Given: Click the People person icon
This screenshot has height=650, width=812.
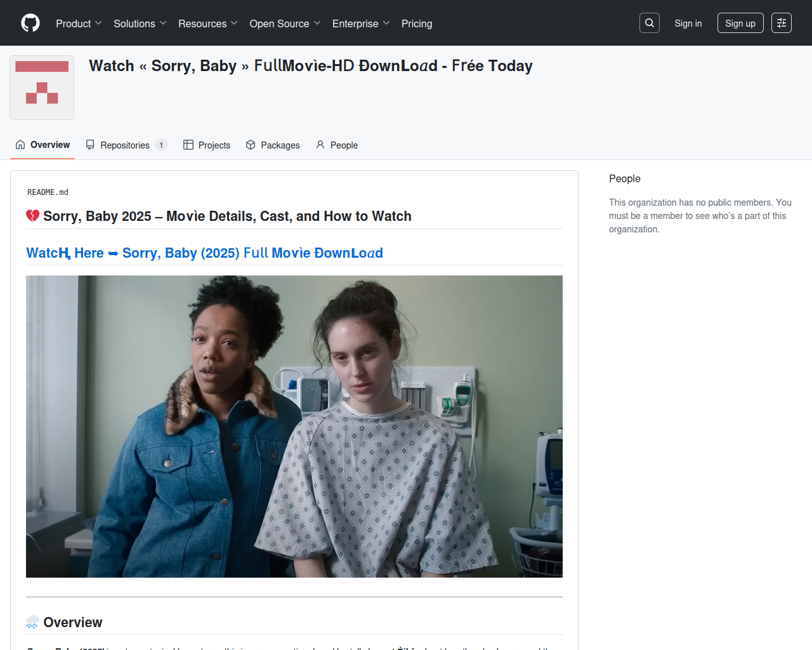Looking at the screenshot, I should click(x=320, y=145).
